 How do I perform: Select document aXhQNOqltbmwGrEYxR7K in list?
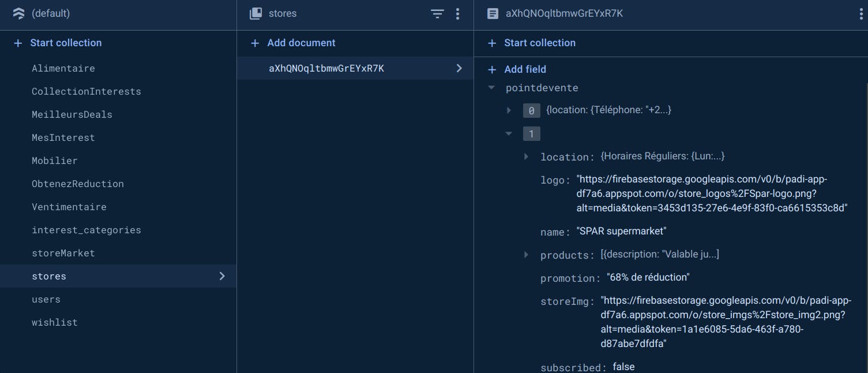point(355,68)
